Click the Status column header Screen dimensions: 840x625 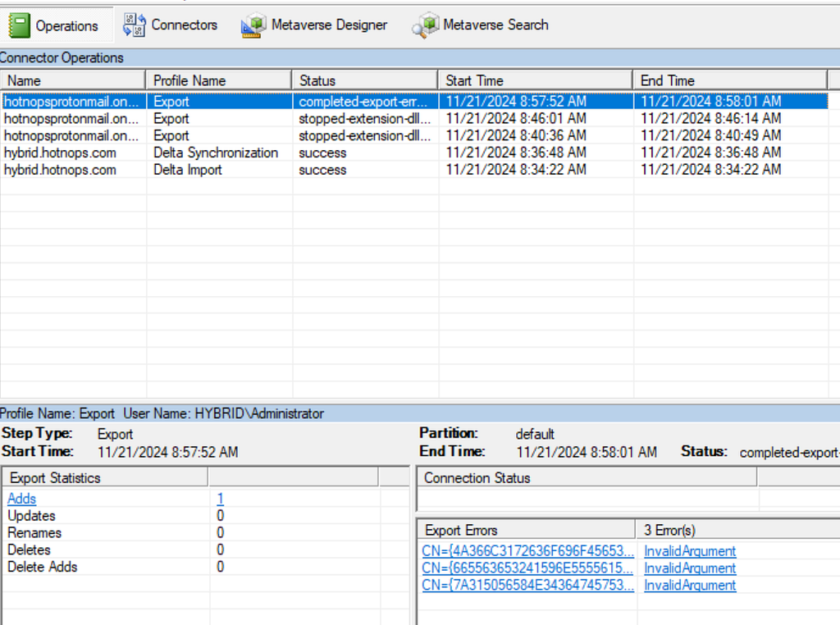coord(364,80)
